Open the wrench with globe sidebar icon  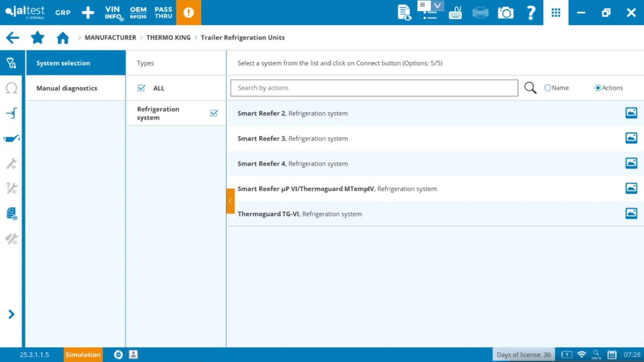coord(11,163)
